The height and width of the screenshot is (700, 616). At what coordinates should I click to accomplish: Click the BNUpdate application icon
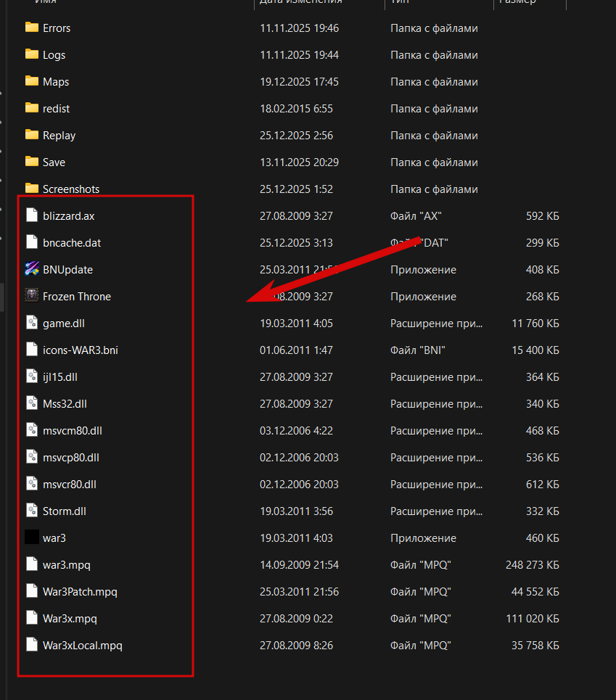click(32, 268)
